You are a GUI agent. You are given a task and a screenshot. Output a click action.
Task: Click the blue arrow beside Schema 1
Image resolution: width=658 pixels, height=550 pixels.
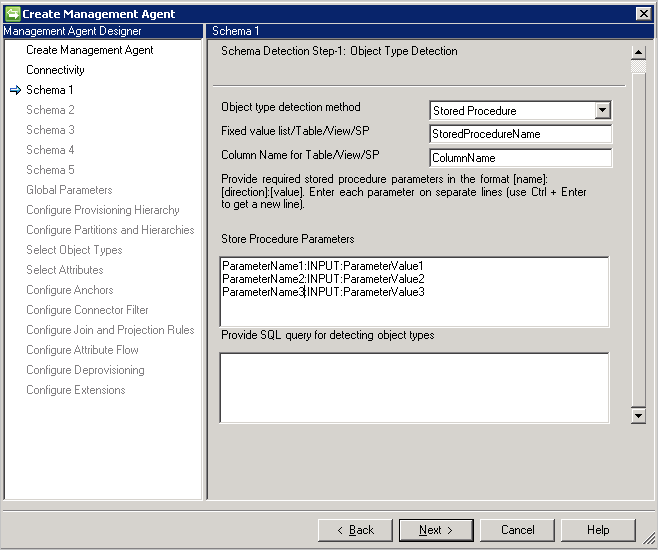pos(16,90)
